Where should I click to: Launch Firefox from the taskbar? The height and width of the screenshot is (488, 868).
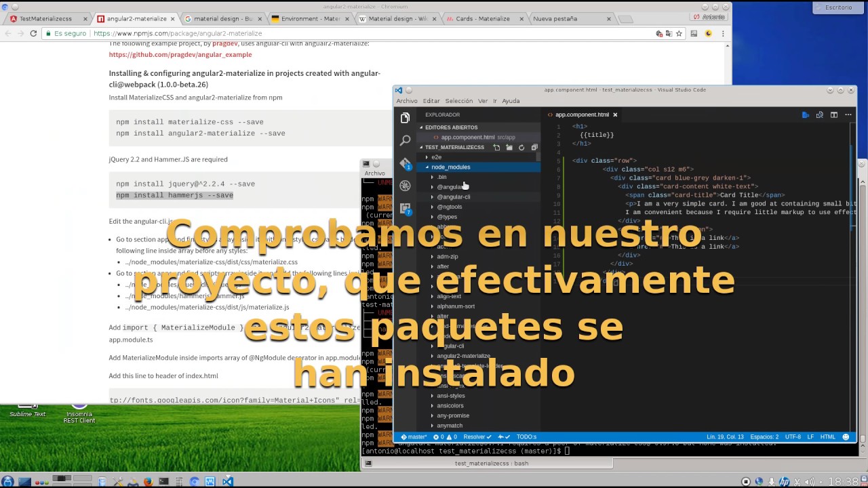148,481
